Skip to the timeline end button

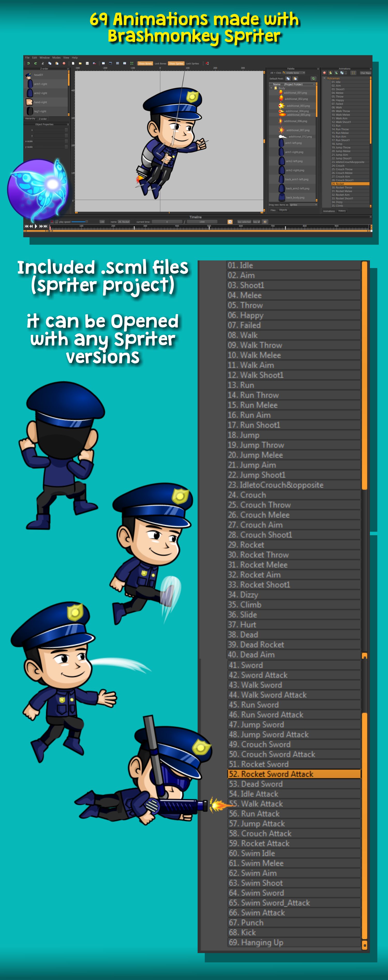46,226
